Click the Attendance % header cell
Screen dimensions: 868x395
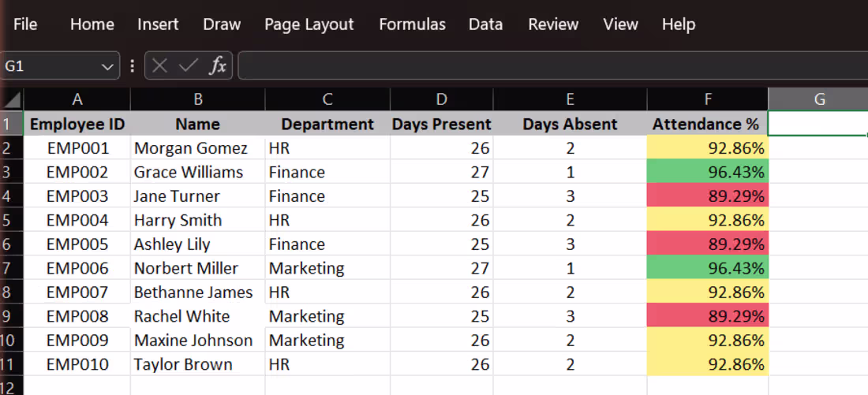708,124
